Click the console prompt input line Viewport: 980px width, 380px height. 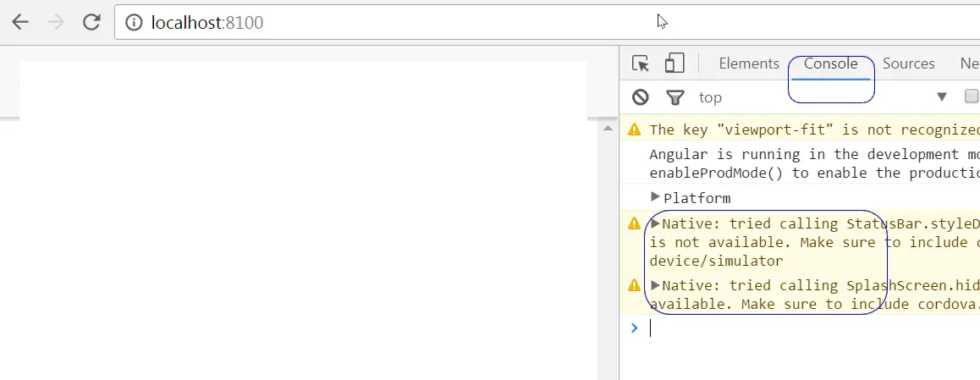812,328
